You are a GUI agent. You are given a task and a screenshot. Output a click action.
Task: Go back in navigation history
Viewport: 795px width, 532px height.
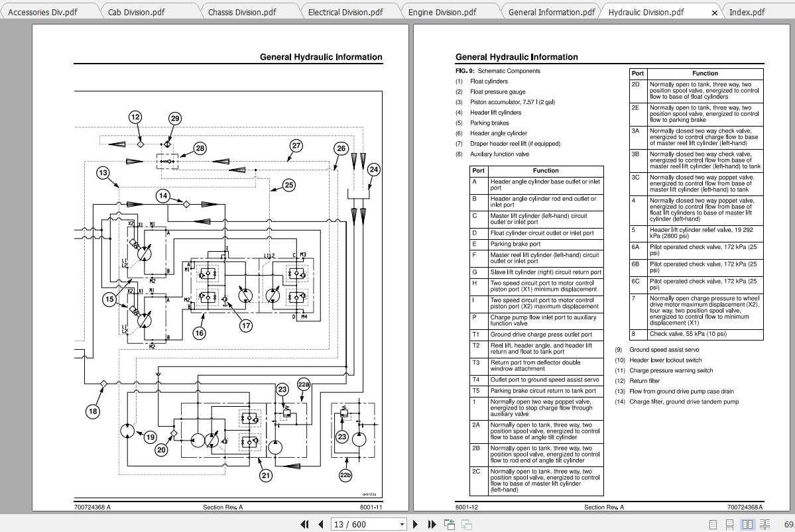point(449,523)
